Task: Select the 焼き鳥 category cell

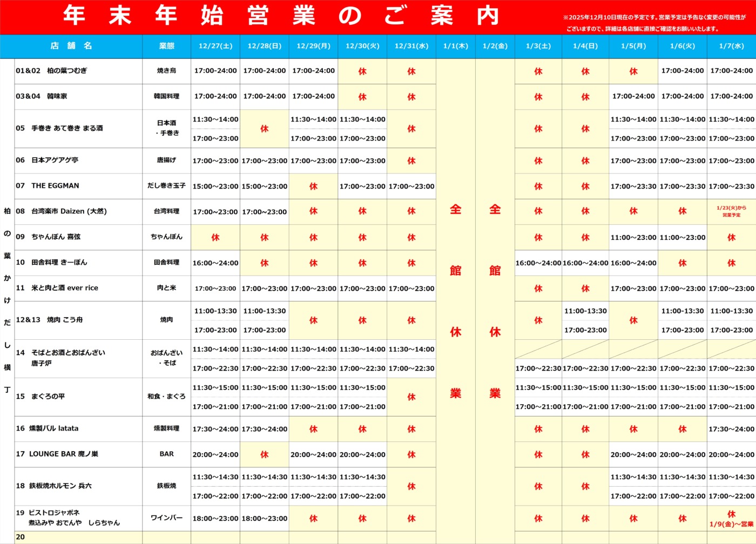Action: (166, 71)
